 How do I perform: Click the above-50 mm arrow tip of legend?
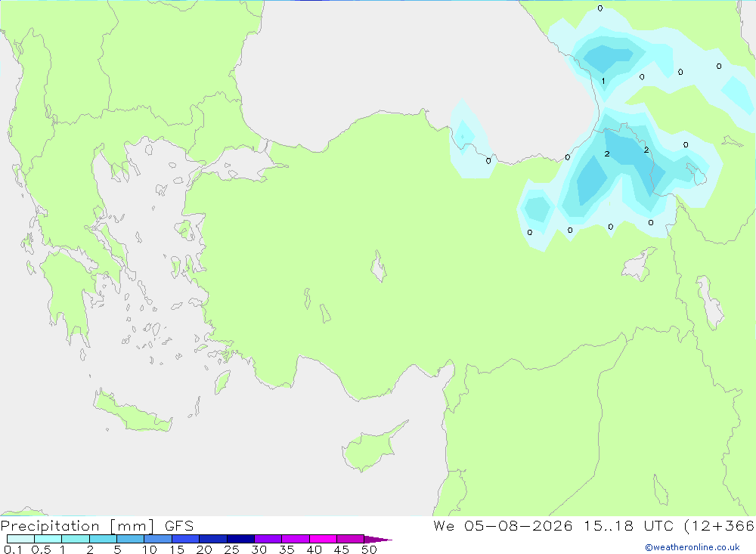click(379, 540)
